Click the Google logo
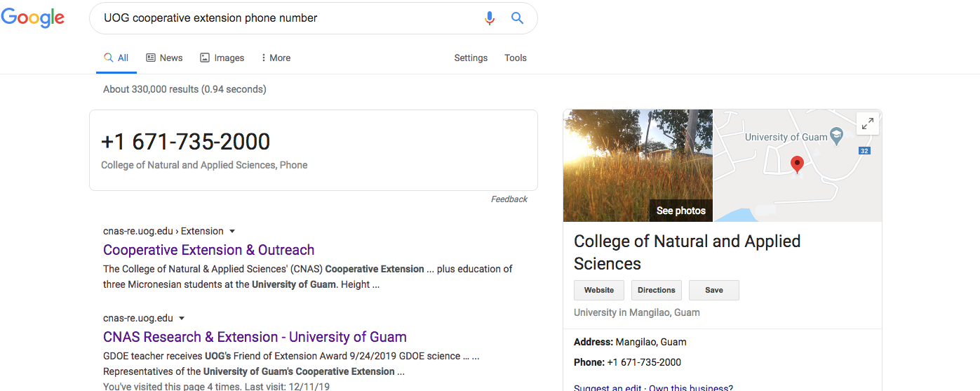Screen dimensions: 980x391 click(x=33, y=18)
